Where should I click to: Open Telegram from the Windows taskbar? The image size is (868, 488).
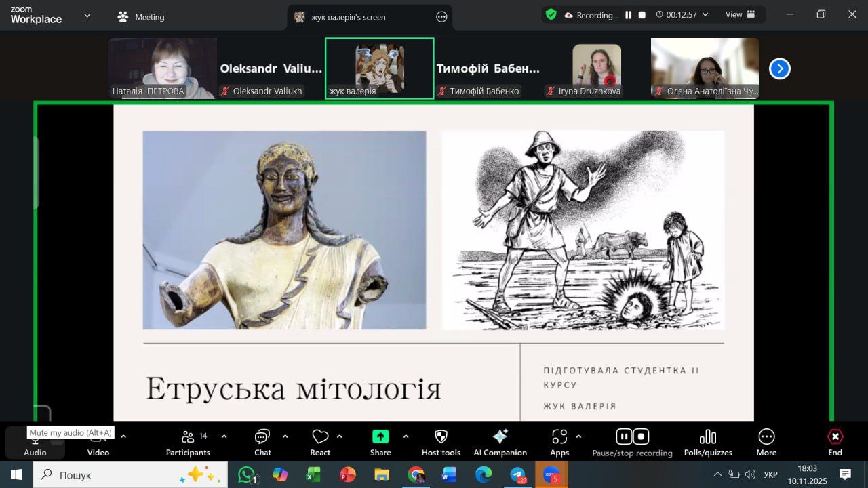(518, 474)
